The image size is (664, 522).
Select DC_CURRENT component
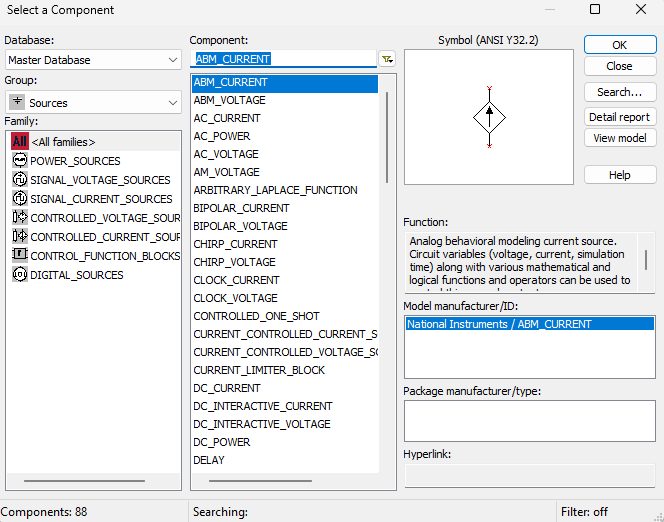pos(285,388)
